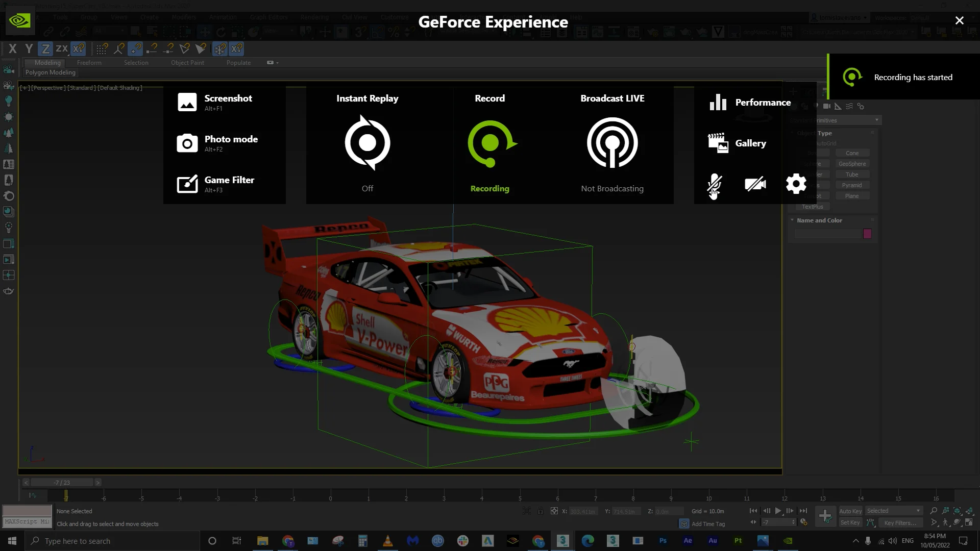Pick the object color swatch

coord(867,234)
